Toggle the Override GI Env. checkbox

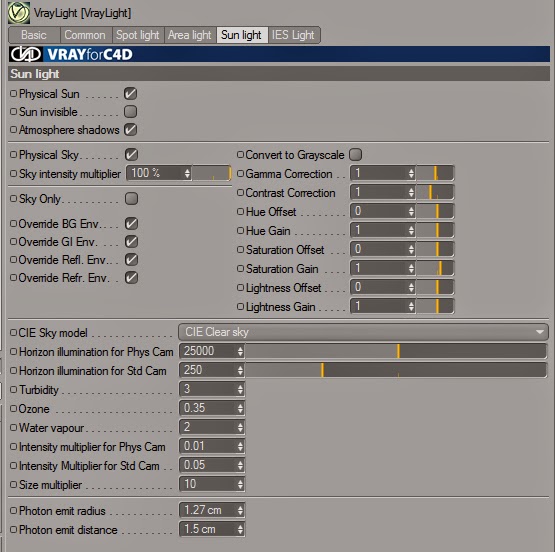(131, 242)
